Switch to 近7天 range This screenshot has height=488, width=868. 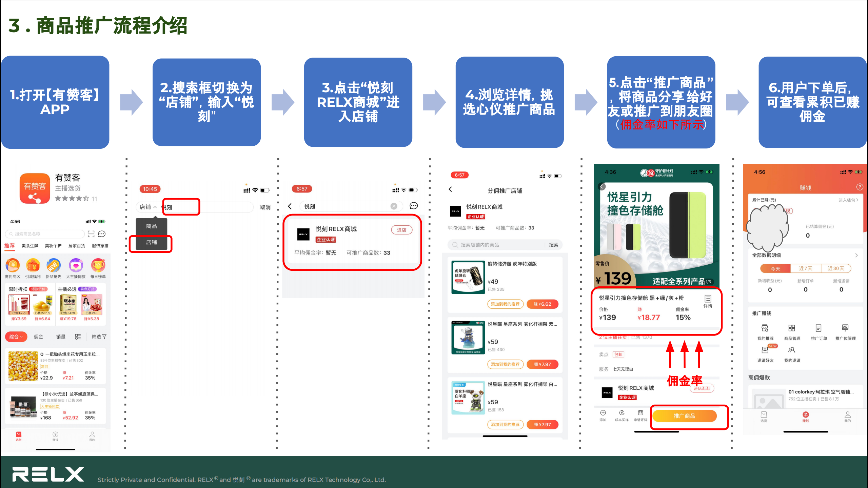coord(805,268)
